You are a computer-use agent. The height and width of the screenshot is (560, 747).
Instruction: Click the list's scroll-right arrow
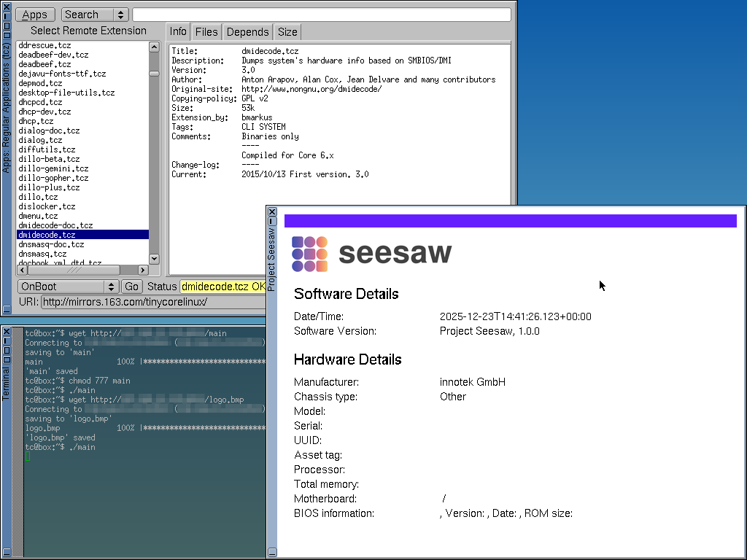point(144,269)
